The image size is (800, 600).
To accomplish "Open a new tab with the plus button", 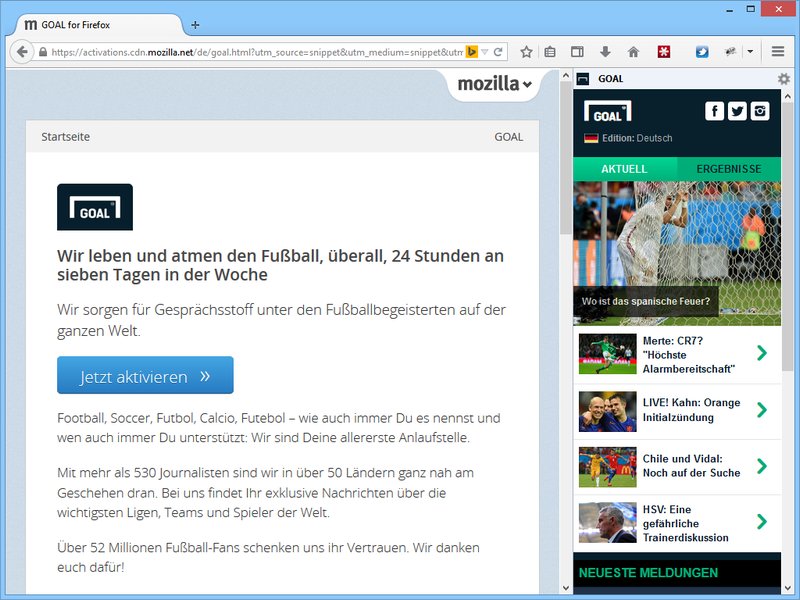I will (x=195, y=24).
